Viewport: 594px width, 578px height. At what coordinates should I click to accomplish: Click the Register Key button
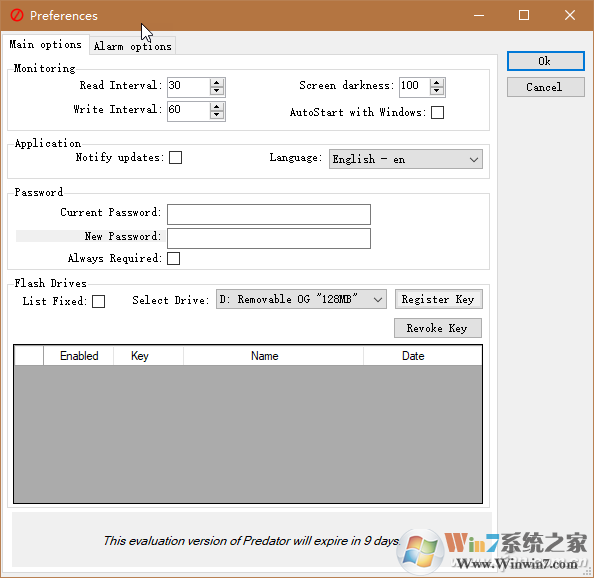(x=438, y=299)
